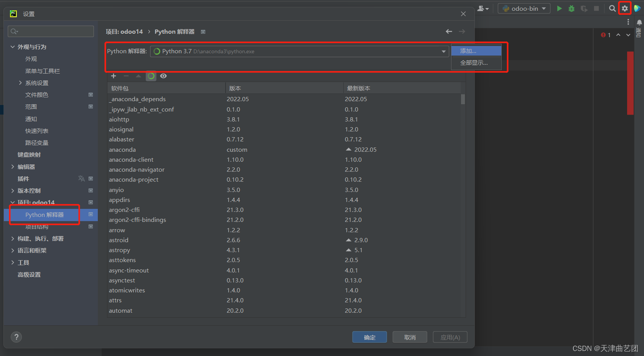This screenshot has width=644, height=356.
Task: Install a new package with the plus icon
Action: click(x=114, y=76)
